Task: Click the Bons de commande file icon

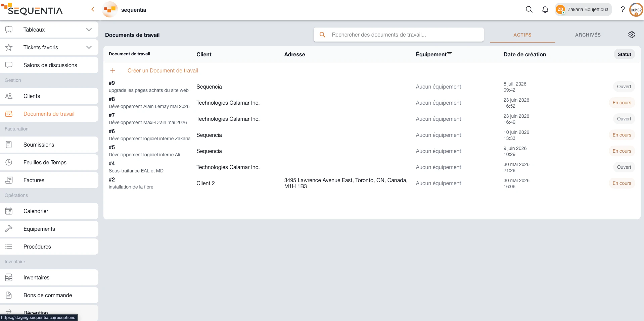Action: pyautogui.click(x=9, y=295)
